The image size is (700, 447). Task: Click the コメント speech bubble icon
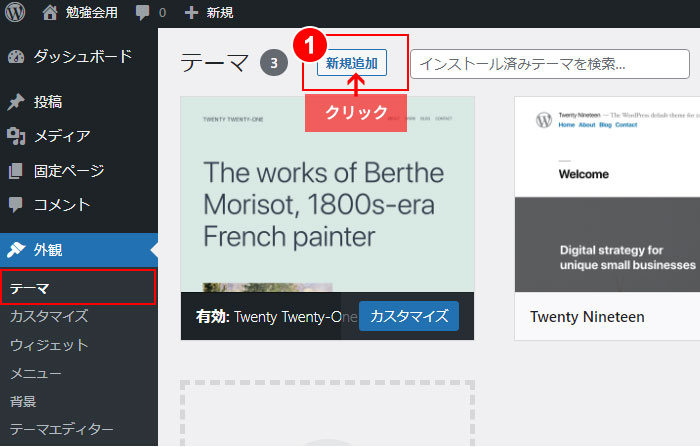pyautogui.click(x=16, y=205)
